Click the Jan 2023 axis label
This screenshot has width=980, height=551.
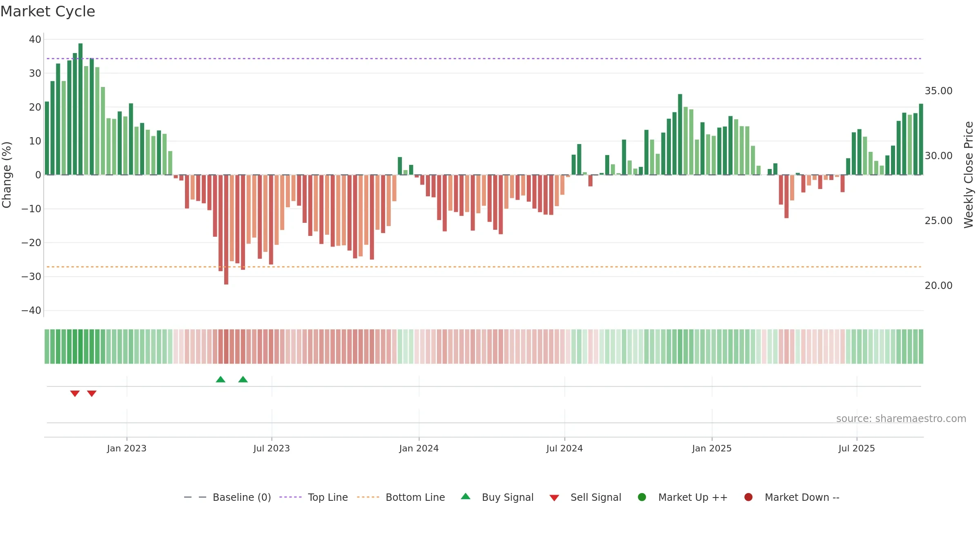click(x=127, y=448)
